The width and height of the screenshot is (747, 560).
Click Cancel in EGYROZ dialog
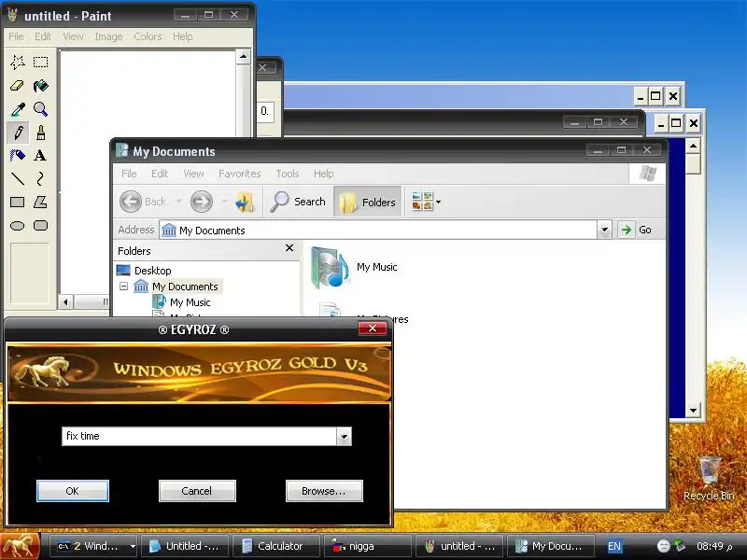click(x=197, y=491)
